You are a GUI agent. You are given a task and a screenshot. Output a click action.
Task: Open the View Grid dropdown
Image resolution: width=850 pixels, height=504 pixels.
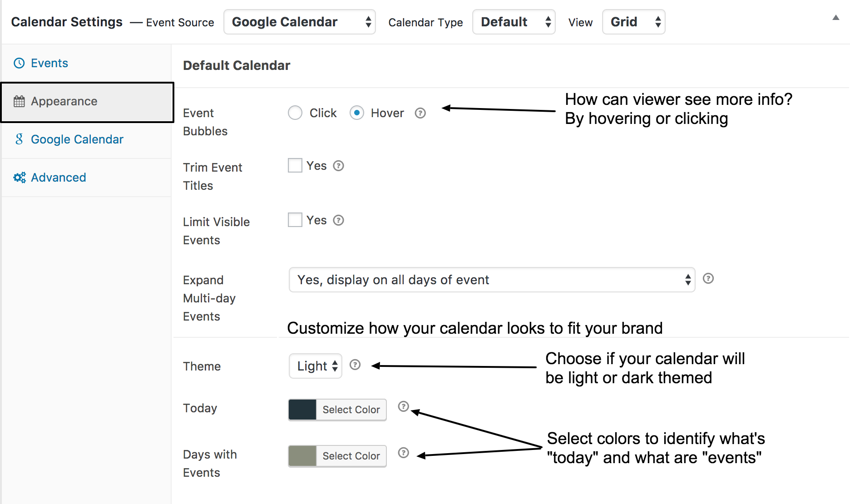[x=634, y=22]
